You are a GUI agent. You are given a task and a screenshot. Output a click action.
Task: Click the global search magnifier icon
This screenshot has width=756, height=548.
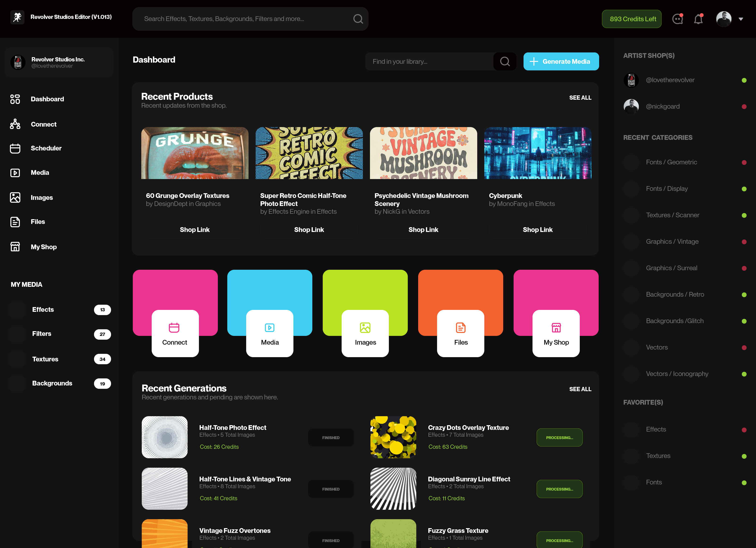pyautogui.click(x=358, y=19)
